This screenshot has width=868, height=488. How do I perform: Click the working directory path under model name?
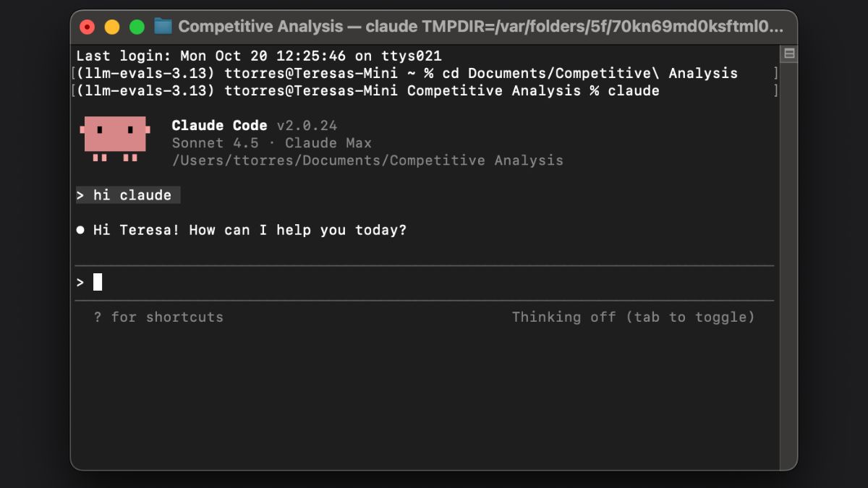[x=367, y=160]
